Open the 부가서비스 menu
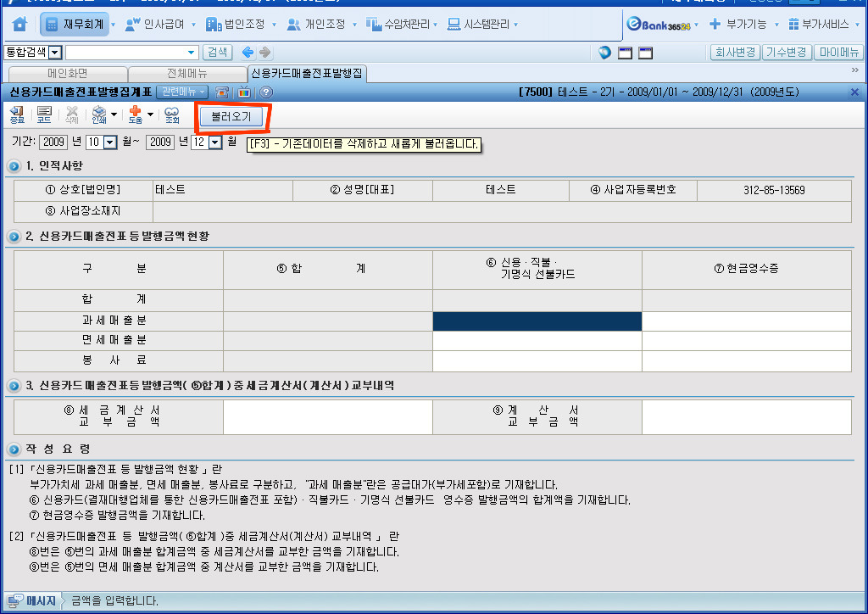This screenshot has width=868, height=614. [x=818, y=25]
